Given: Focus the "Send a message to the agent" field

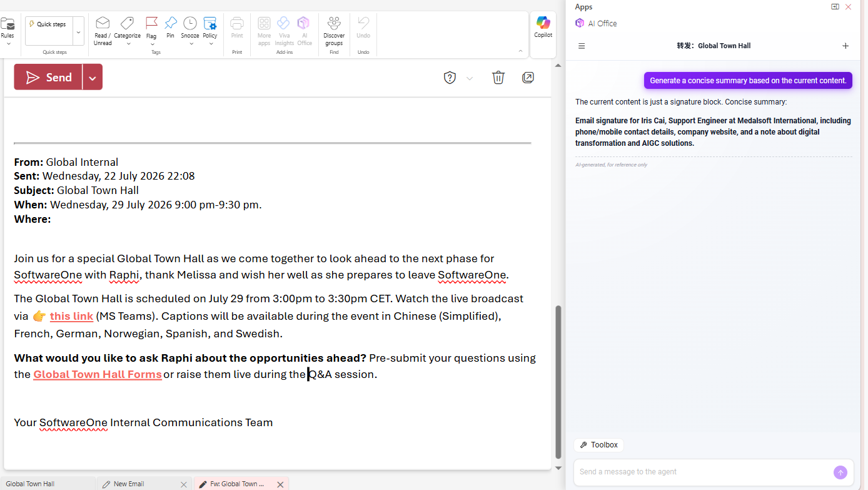Looking at the screenshot, I should pos(704,472).
